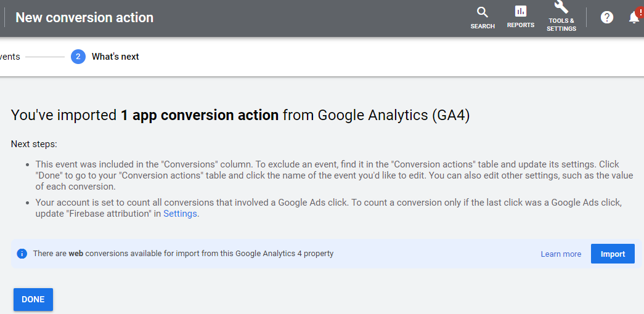
Task: Open Search via the magnifier icon
Action: coord(483,12)
